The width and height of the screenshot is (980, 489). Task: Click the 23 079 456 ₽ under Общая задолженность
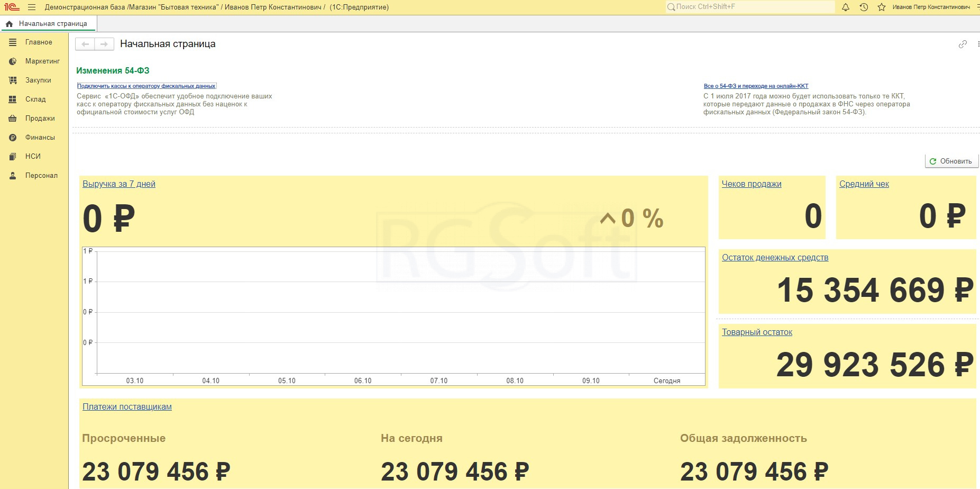[754, 472]
